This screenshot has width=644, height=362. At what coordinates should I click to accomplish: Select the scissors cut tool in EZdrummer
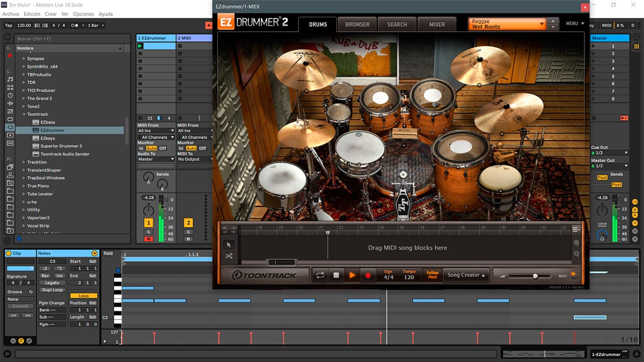(x=229, y=256)
